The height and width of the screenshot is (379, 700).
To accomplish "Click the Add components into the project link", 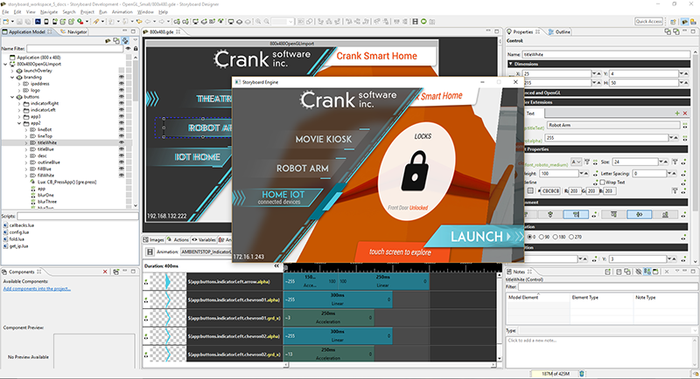I will (37, 289).
